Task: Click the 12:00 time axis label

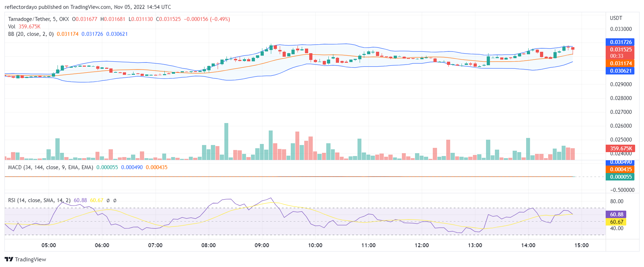Action: pos(422,245)
